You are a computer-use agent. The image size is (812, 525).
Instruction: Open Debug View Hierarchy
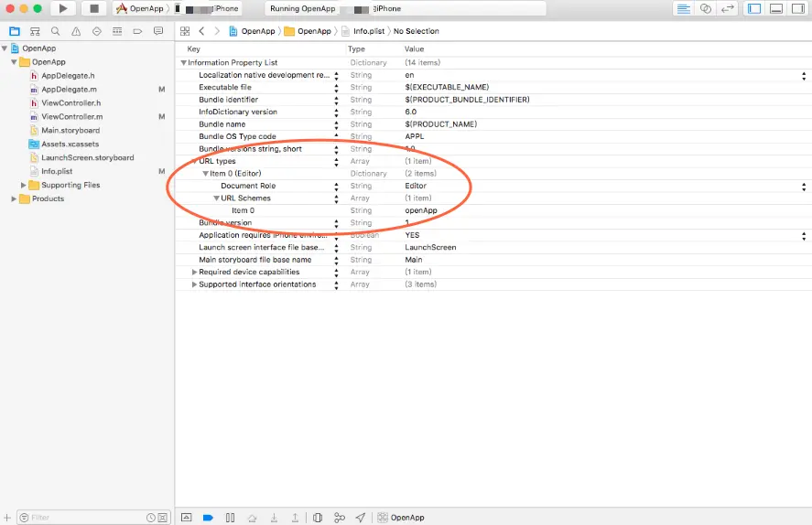click(x=318, y=518)
